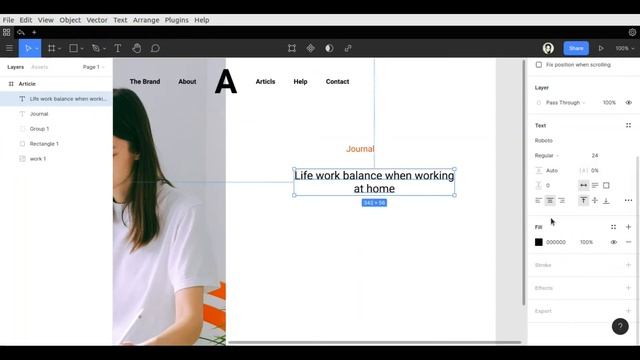Expand the shape tools options arrow
This screenshot has height=360, width=640.
click(82, 49)
